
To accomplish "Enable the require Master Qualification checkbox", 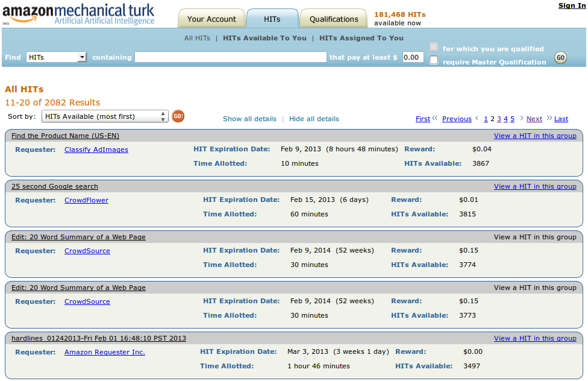I will [434, 60].
